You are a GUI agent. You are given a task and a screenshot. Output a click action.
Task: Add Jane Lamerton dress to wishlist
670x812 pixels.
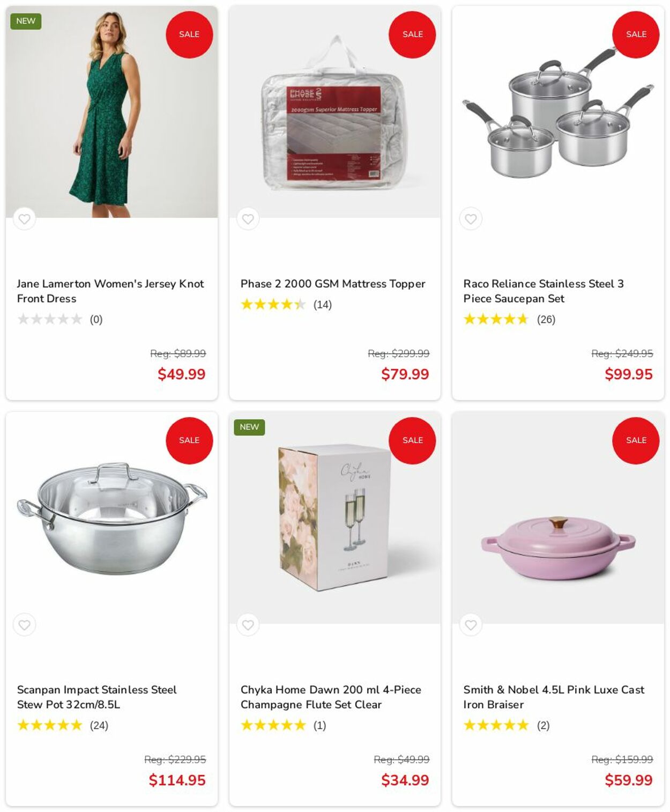(x=24, y=219)
